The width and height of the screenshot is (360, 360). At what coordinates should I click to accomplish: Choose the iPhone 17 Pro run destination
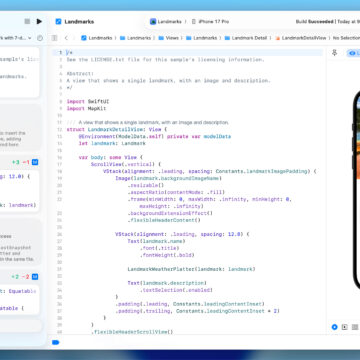pyautogui.click(x=210, y=22)
